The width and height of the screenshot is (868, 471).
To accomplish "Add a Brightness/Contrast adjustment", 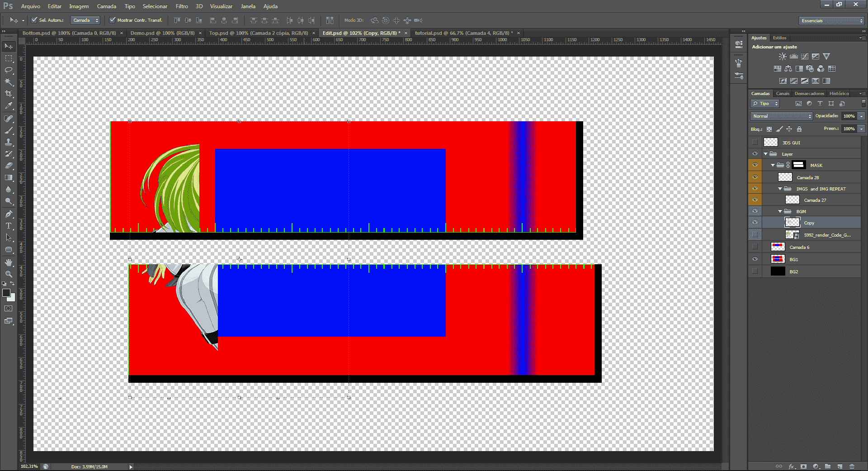I will pyautogui.click(x=783, y=57).
